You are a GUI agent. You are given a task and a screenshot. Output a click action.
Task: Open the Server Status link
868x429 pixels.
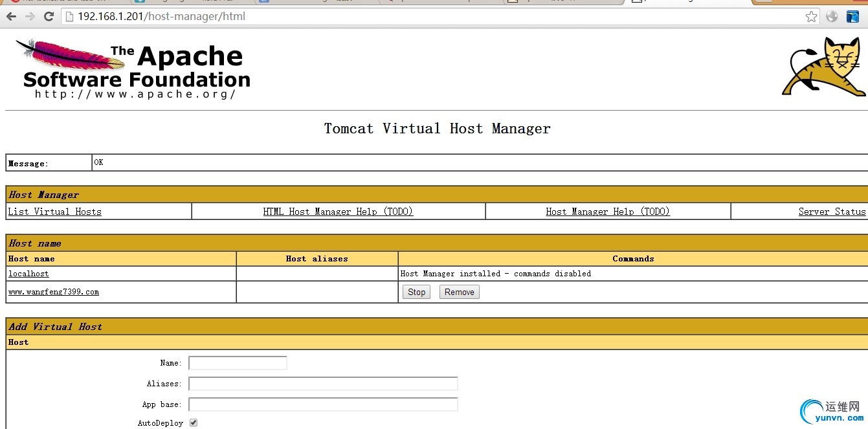click(832, 212)
